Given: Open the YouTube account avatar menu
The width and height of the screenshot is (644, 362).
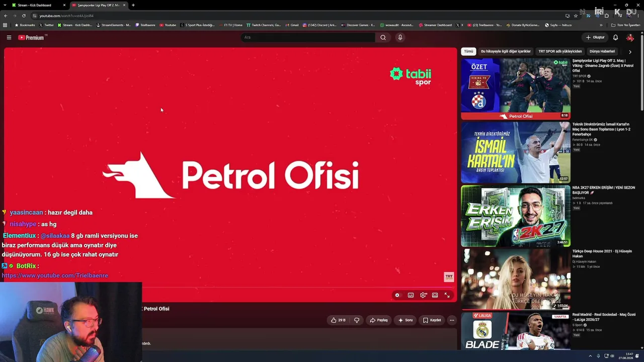Looking at the screenshot, I should (x=630, y=37).
